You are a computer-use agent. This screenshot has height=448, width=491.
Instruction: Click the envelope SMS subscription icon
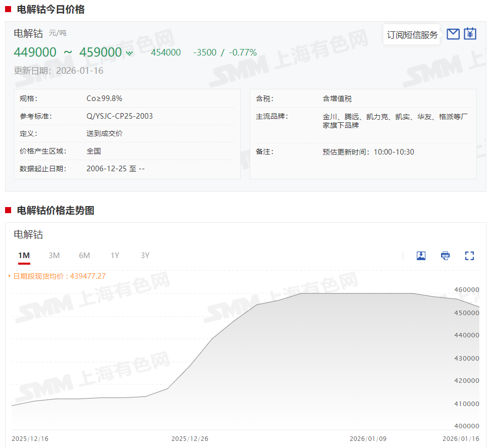453,34
